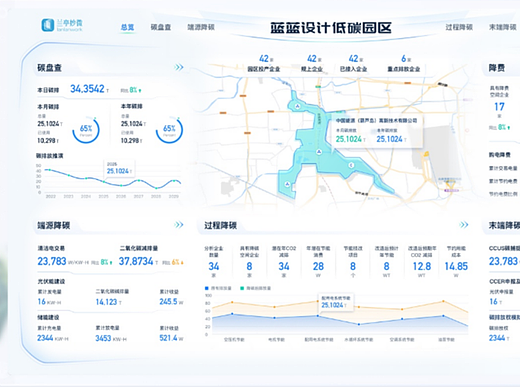Viewport: 520px width, 390px height.
Task: Click the 蓝蓝设计低碳园区 dashboard title
Action: click(331, 28)
